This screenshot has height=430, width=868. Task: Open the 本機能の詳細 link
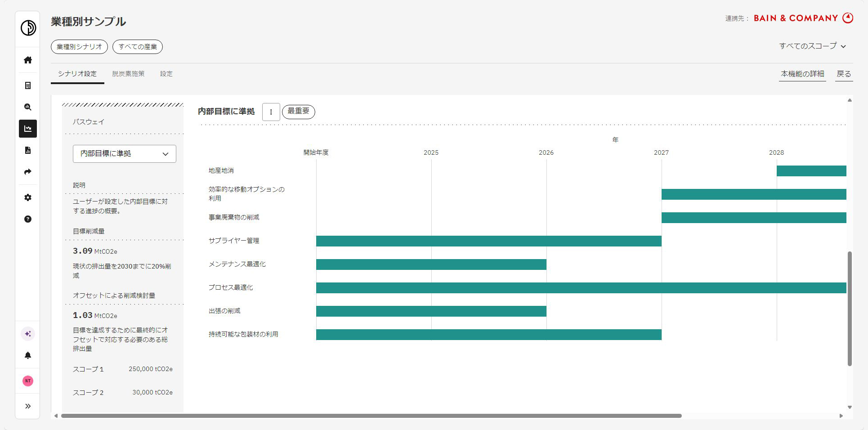click(x=802, y=74)
